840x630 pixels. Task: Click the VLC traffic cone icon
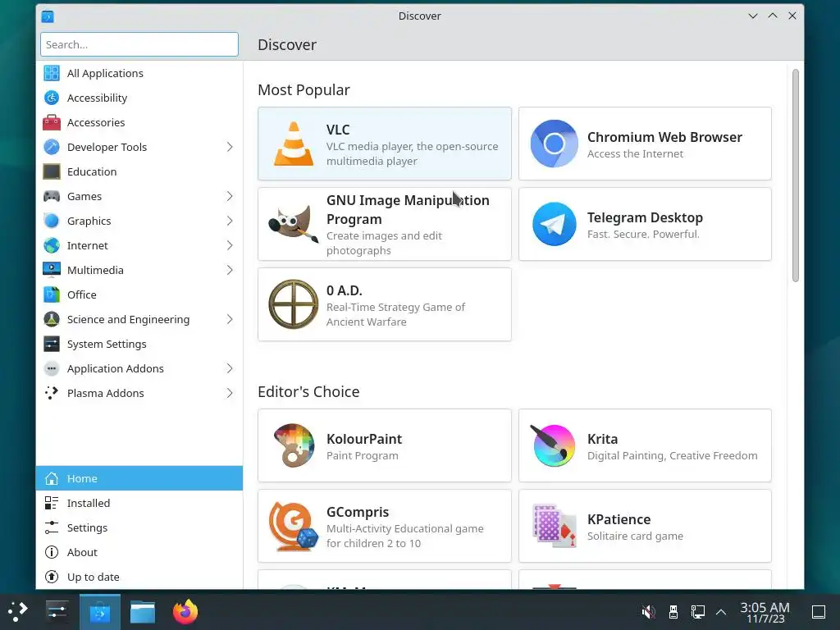coord(294,144)
